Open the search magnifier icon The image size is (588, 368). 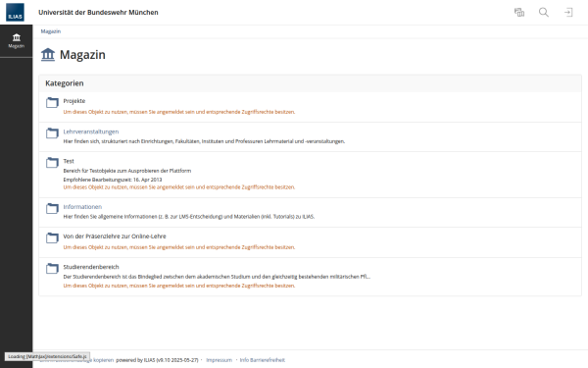click(543, 13)
